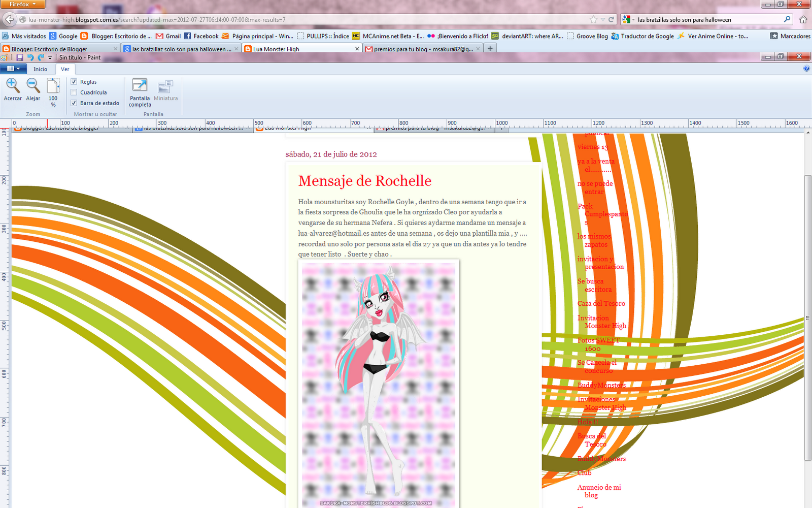Image resolution: width=812 pixels, height=508 pixels.
Task: Zoom in with Acercar
Action: [13, 90]
